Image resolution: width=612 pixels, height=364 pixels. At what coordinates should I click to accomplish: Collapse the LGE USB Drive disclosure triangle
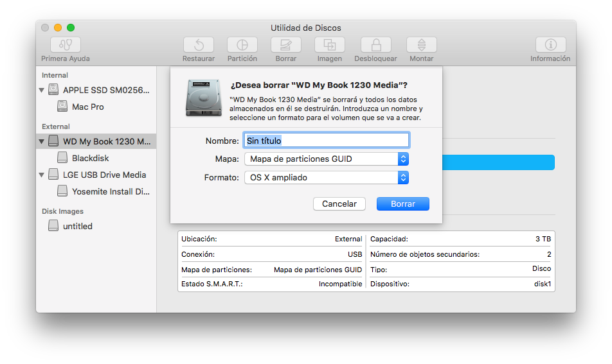coord(41,175)
